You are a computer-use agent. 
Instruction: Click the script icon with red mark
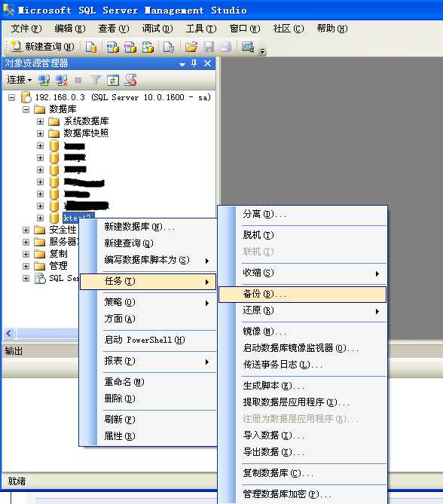[131, 80]
